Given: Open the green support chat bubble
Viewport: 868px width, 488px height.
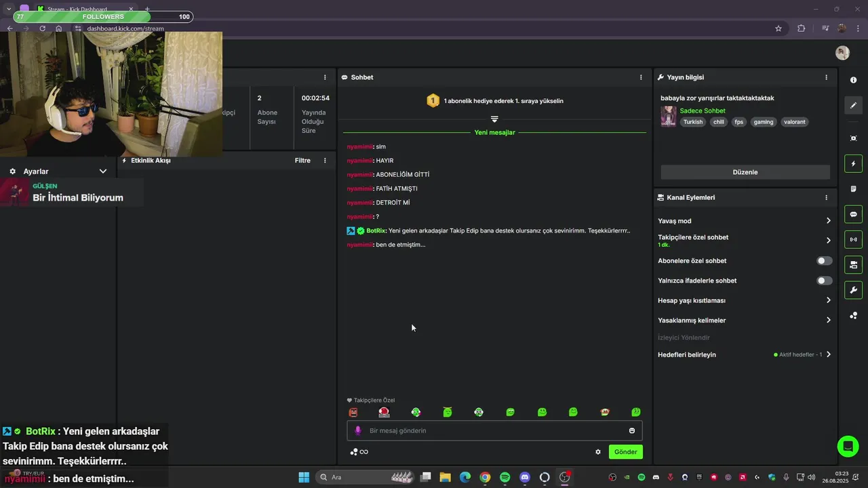Looking at the screenshot, I should [847, 446].
